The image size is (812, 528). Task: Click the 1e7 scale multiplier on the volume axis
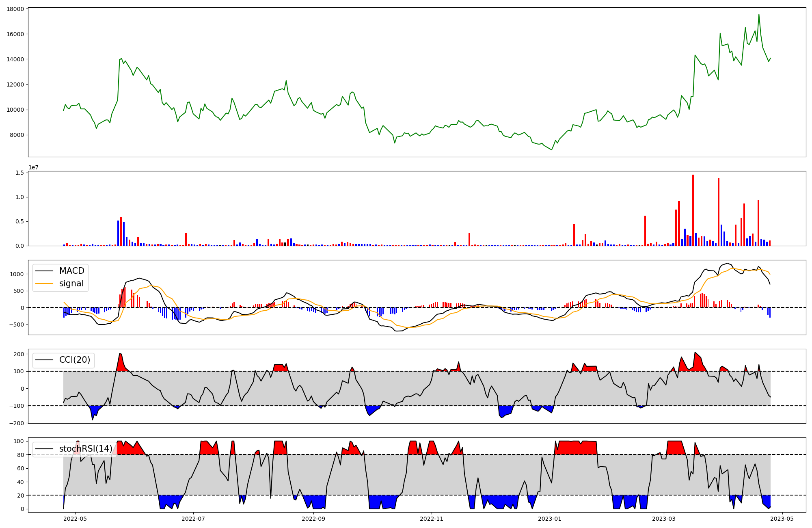tap(34, 167)
